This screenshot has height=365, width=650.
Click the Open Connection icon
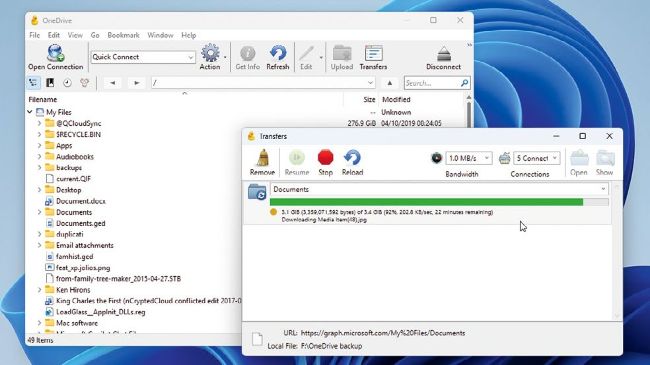(x=55, y=54)
